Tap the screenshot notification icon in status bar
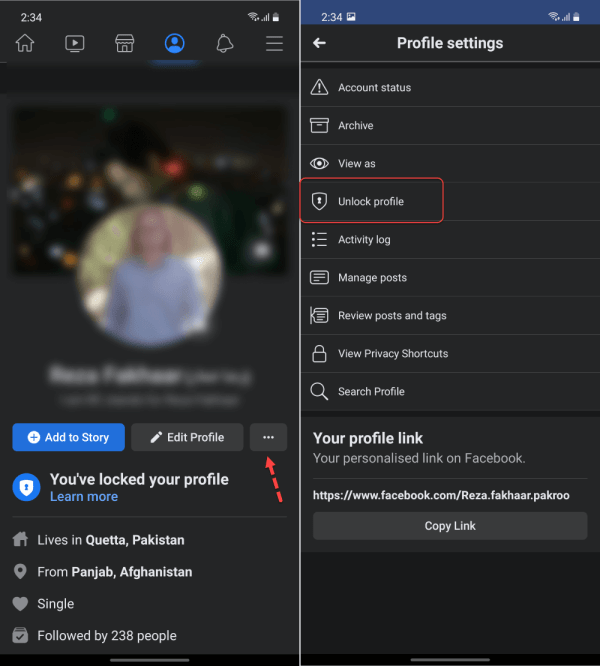The height and width of the screenshot is (666, 600). point(351,17)
